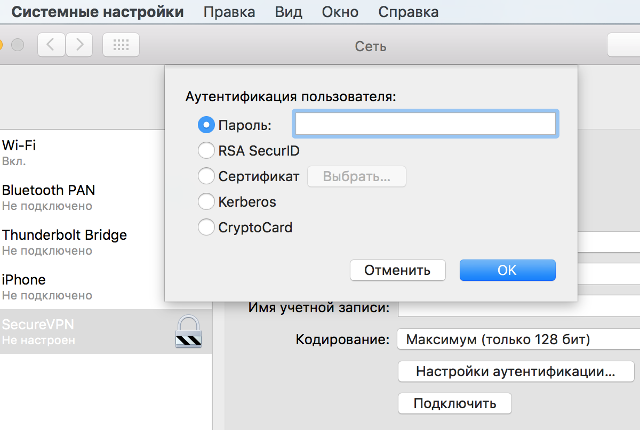This screenshot has width=640, height=430.
Task: Focus the password input field
Action: (x=425, y=124)
